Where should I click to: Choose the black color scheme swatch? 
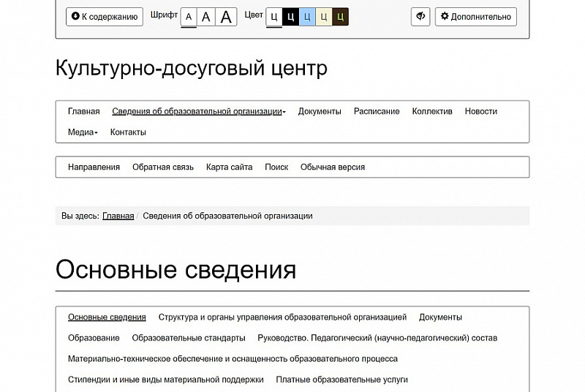pyautogui.click(x=290, y=17)
